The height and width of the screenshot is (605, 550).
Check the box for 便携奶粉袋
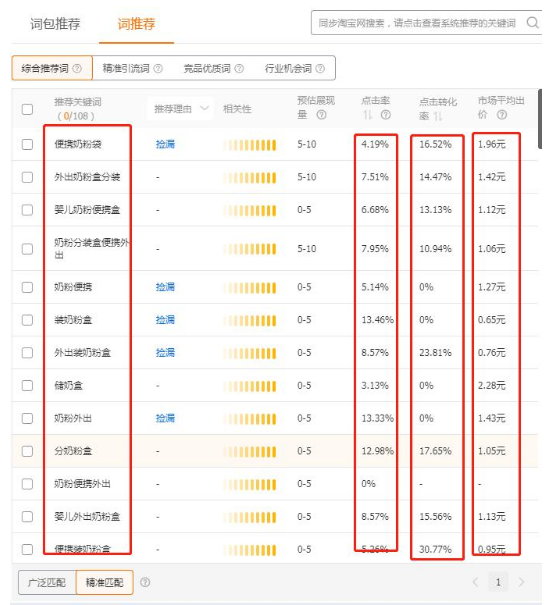point(27,144)
